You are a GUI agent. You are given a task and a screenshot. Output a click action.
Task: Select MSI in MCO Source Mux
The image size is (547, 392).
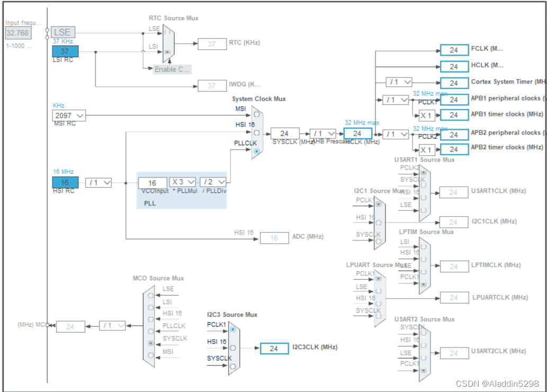coord(151,355)
